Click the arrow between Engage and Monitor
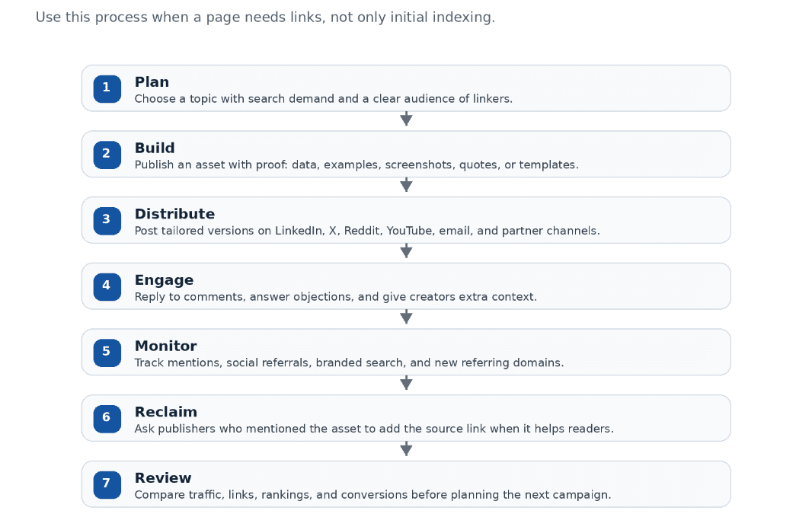This screenshot has width=812, height=514. pos(407,317)
